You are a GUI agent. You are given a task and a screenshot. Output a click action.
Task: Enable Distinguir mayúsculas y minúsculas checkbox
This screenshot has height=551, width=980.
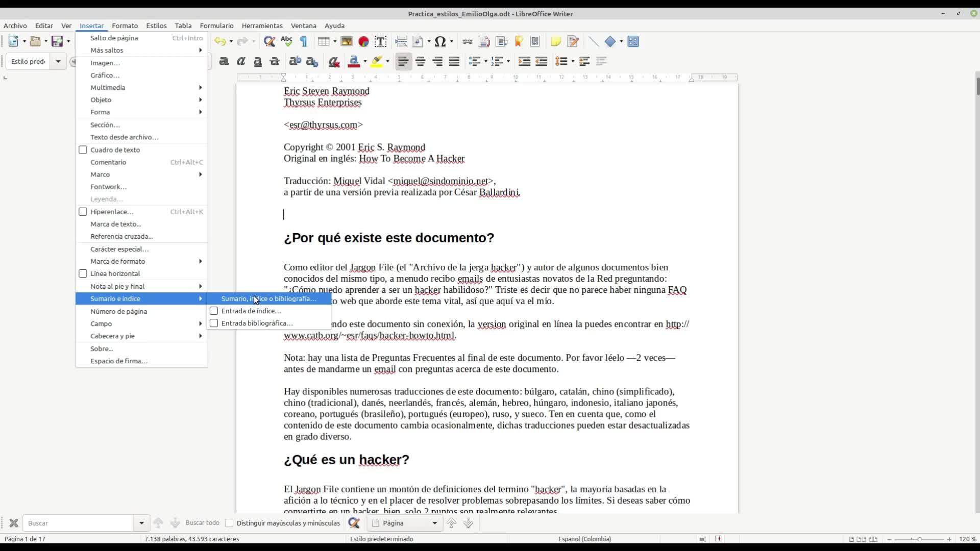coord(230,523)
